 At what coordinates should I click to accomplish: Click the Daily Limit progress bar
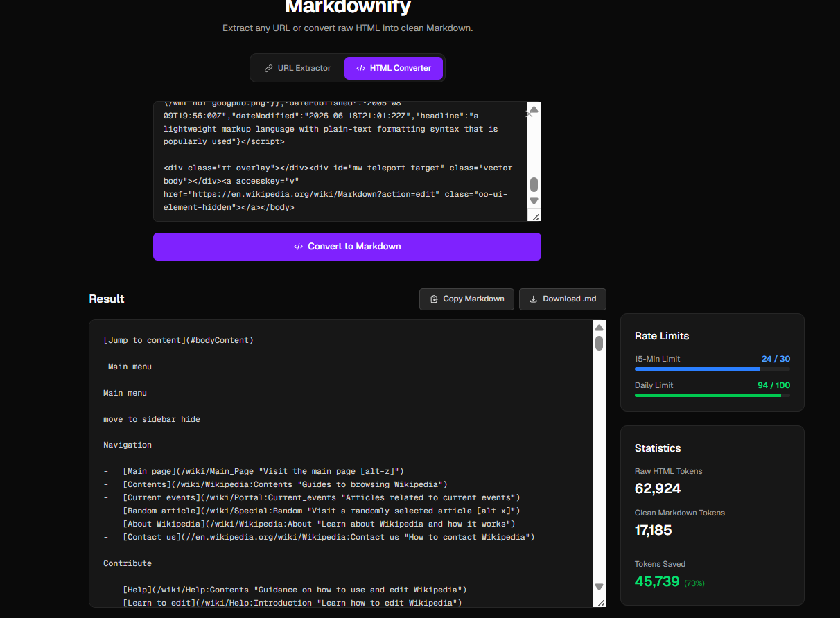[x=712, y=396]
